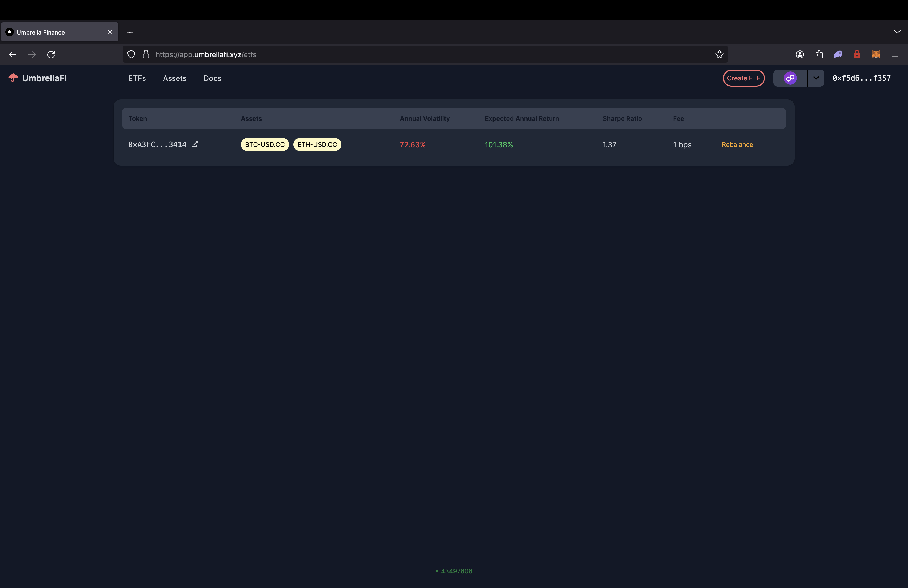Viewport: 908px width, 588px height.
Task: Bookmark this page with the star icon
Action: click(719, 54)
